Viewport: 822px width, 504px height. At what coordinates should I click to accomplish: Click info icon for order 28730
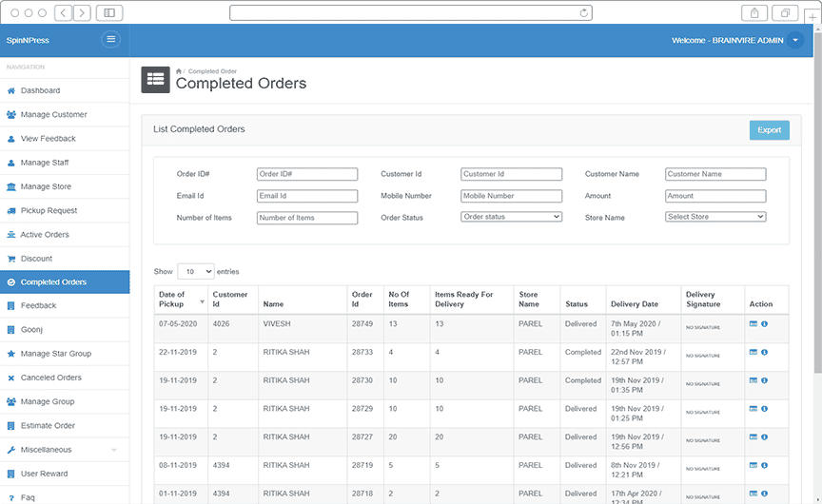click(765, 380)
